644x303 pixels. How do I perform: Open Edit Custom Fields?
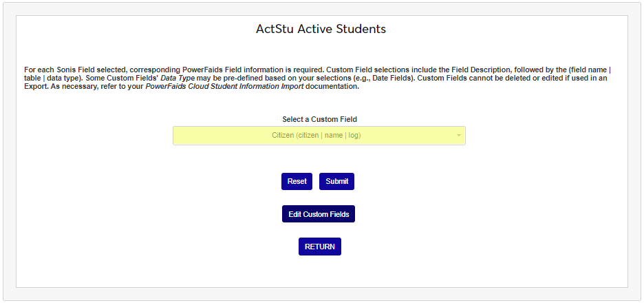pyautogui.click(x=319, y=214)
